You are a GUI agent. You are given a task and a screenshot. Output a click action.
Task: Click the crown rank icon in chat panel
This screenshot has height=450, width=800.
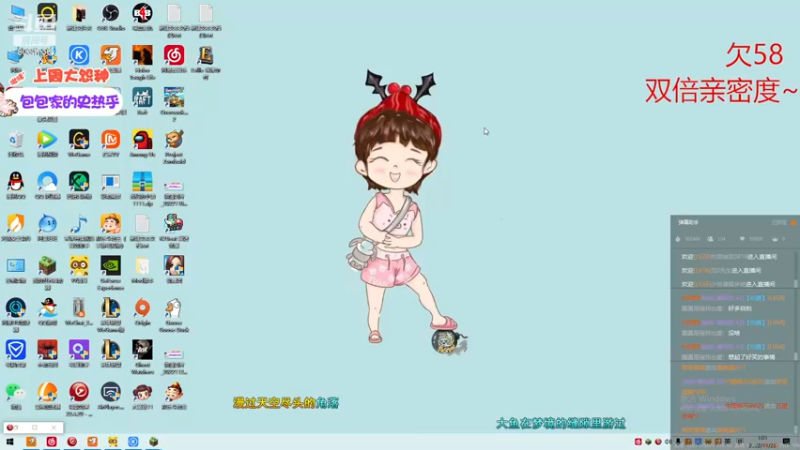coord(775,239)
